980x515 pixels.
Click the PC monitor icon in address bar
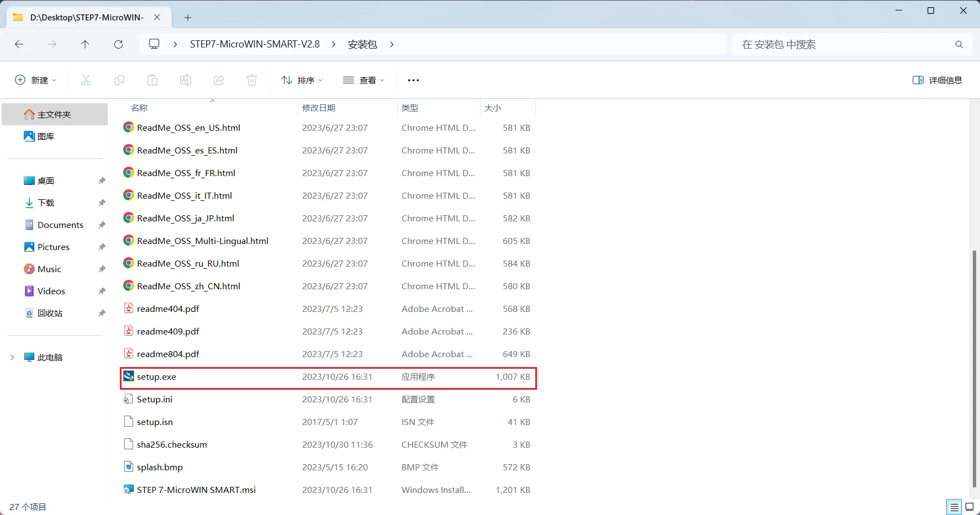tap(154, 44)
